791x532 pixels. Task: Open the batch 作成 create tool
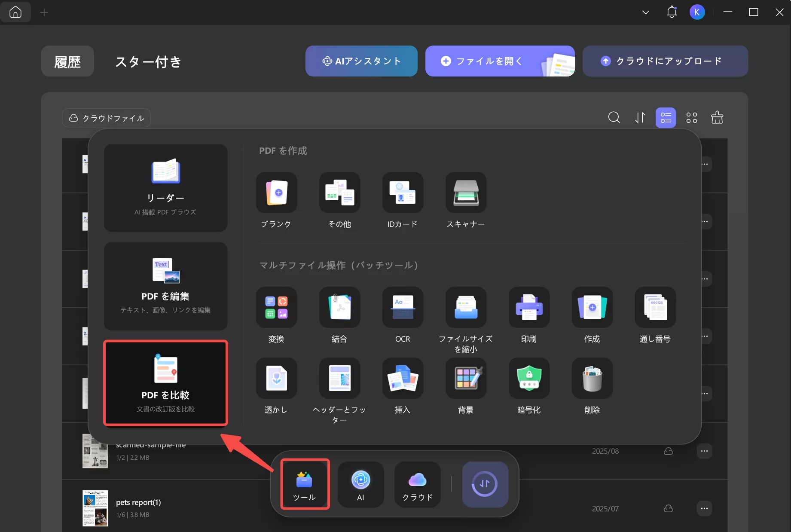[592, 307]
